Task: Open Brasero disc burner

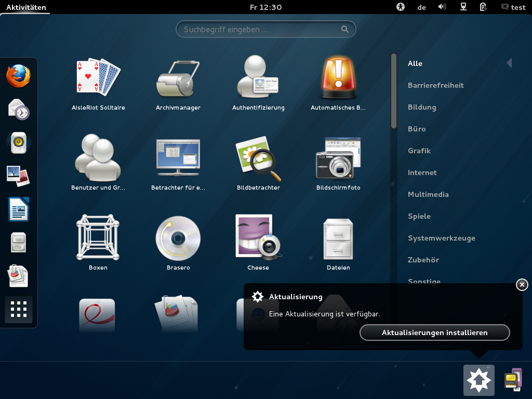Action: 178,243
